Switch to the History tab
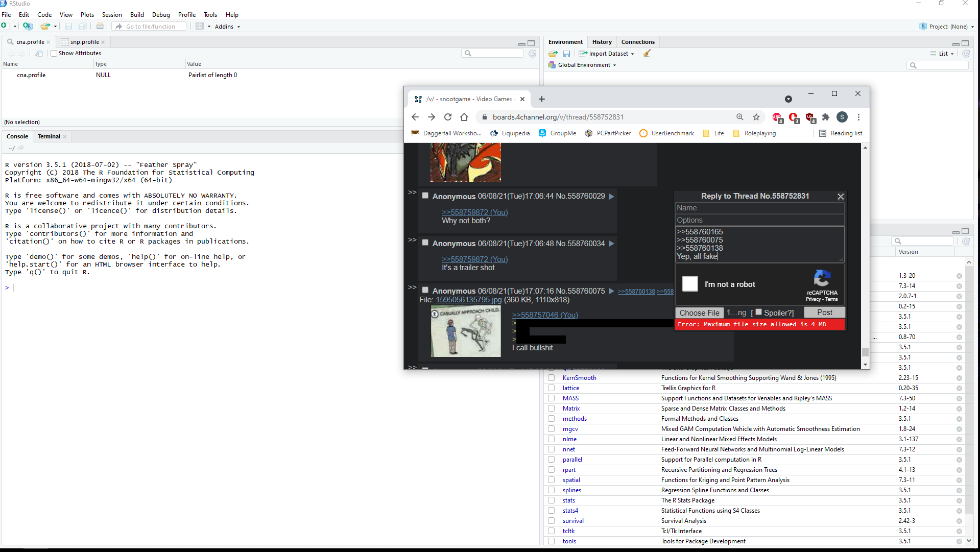Image resolution: width=980 pixels, height=552 pixels. click(602, 42)
